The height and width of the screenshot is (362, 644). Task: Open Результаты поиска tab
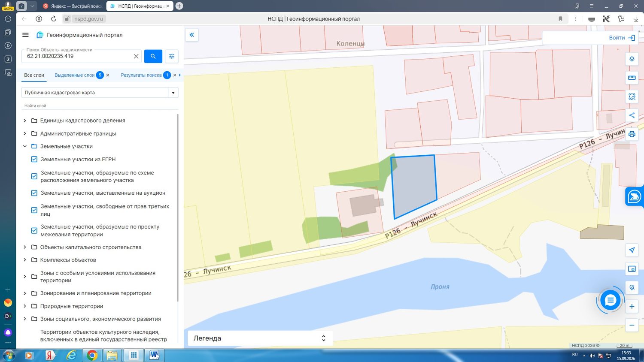(x=141, y=75)
